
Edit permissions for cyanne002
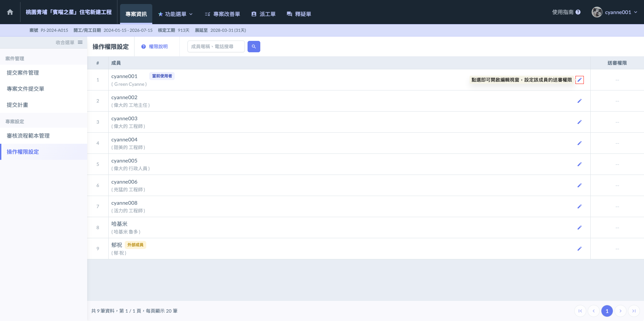pos(579,101)
